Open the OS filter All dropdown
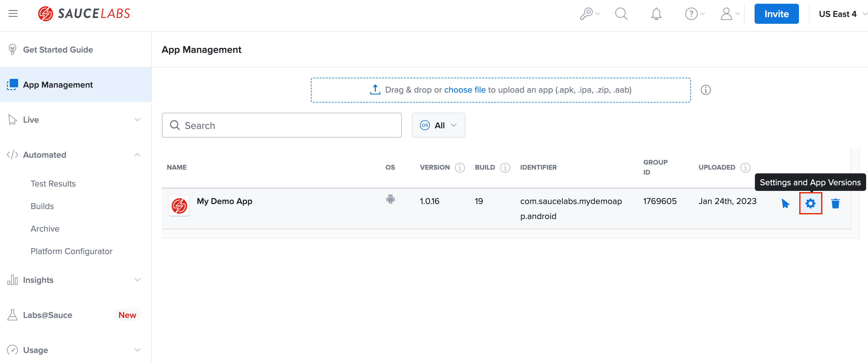868x363 pixels. tap(438, 125)
